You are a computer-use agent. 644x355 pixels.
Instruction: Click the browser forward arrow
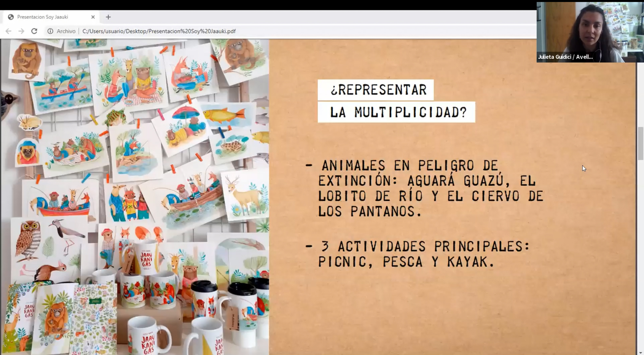(x=21, y=31)
